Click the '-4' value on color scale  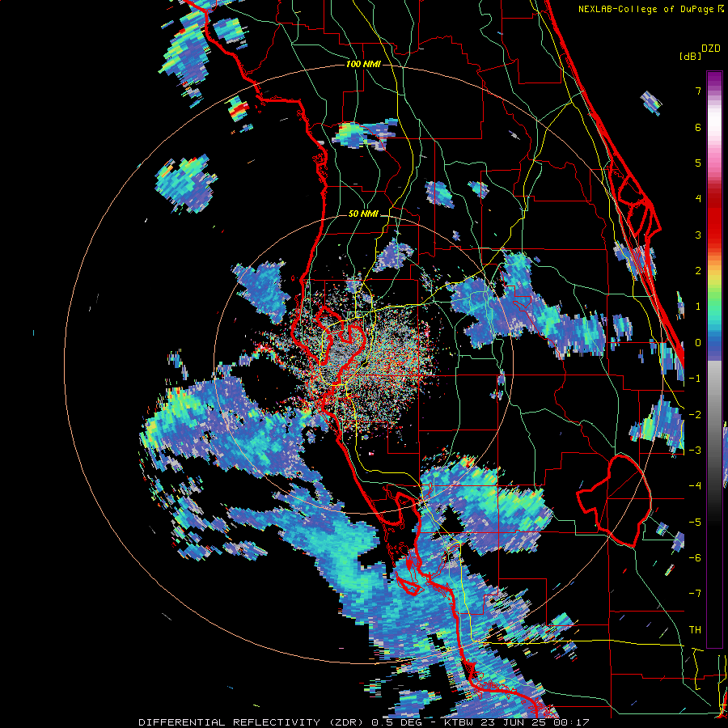coord(695,485)
